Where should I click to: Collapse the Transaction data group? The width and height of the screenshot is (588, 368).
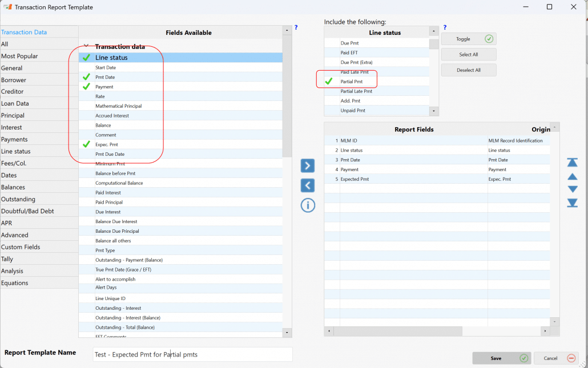pos(86,46)
